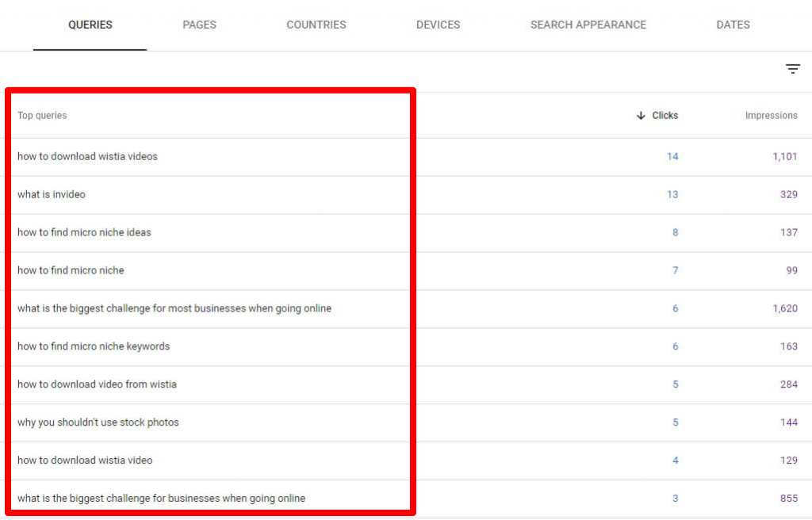This screenshot has width=812, height=520.
Task: Open 'how to find micro niche keywords'
Action: click(94, 346)
